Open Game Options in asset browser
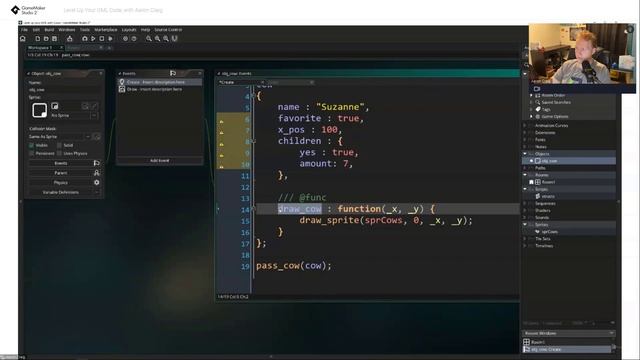Screen dimensions: 640x360 click(x=555, y=116)
